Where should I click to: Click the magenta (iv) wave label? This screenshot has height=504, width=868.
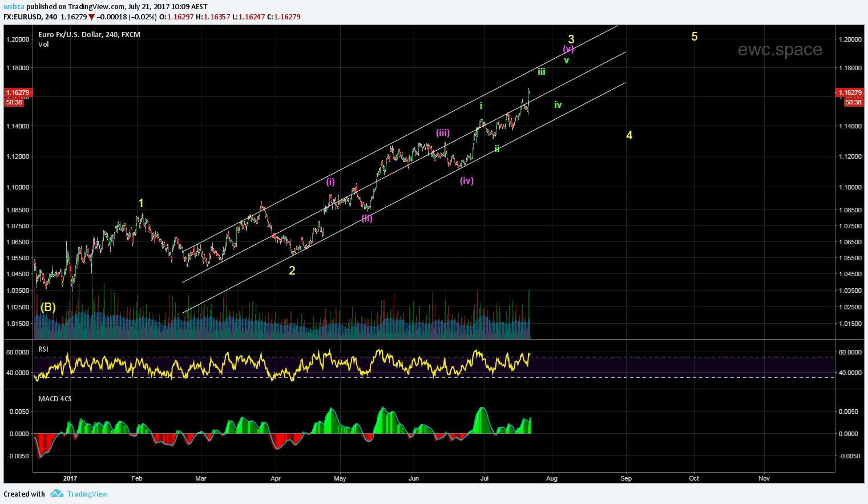tap(466, 180)
